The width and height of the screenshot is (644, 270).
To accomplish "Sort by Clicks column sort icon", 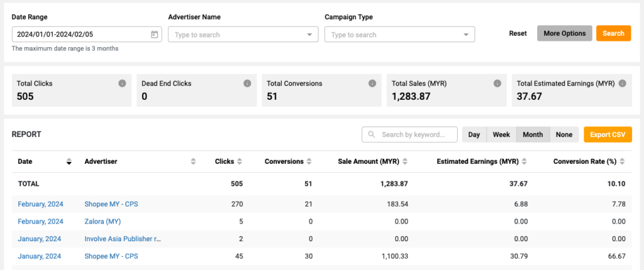I will (x=240, y=162).
